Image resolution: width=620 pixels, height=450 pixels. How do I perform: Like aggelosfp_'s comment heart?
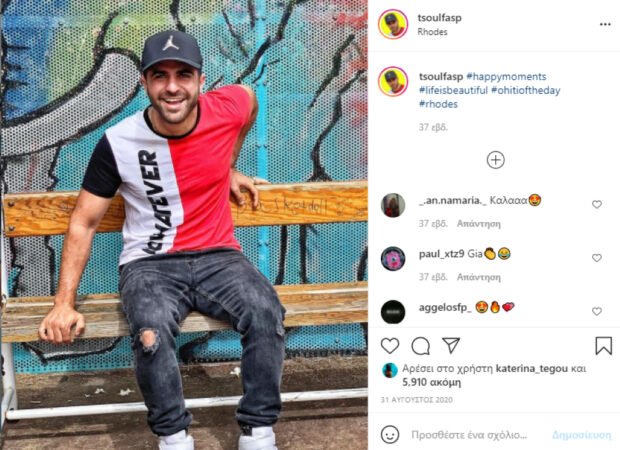coord(597,312)
